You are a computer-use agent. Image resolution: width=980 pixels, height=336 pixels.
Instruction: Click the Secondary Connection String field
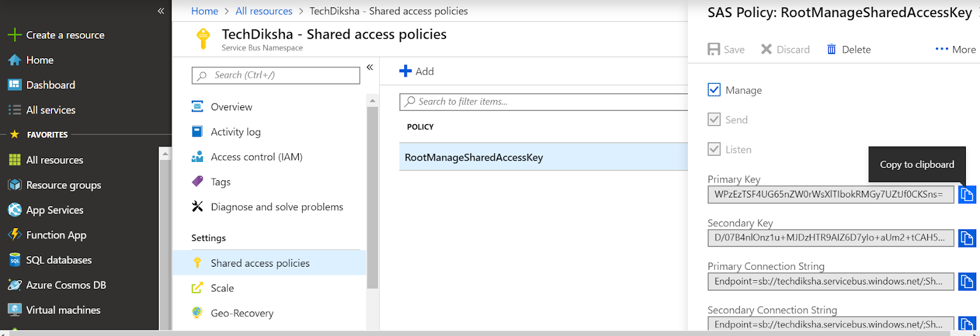coord(831,324)
